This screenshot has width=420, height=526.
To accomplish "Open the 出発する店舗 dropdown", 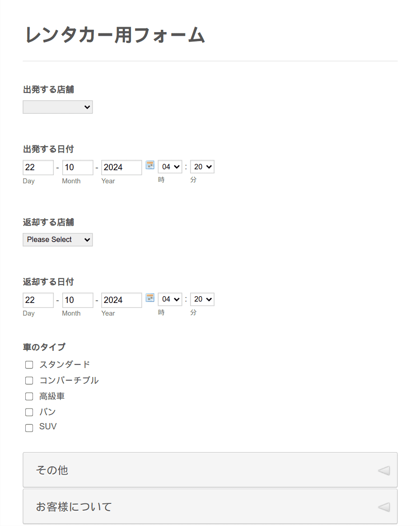I will click(x=58, y=107).
